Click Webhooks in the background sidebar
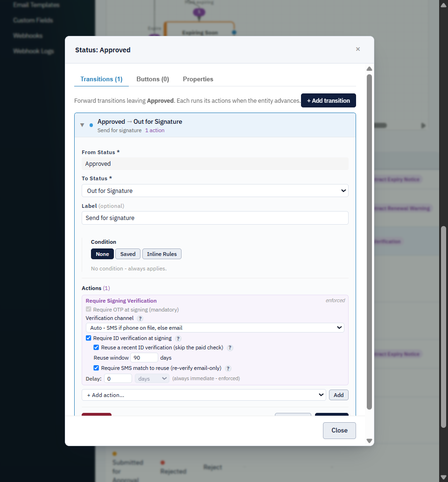The image size is (448, 482). (28, 35)
